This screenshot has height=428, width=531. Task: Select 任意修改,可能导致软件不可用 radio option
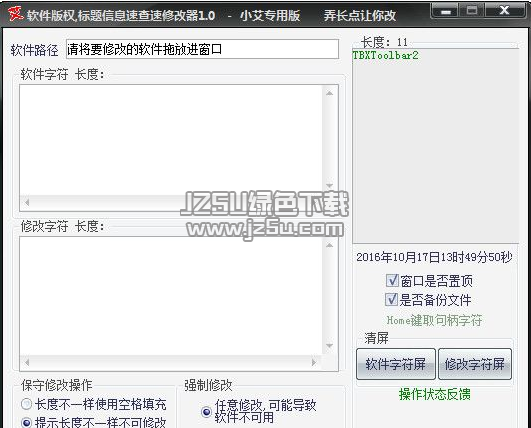coord(206,412)
